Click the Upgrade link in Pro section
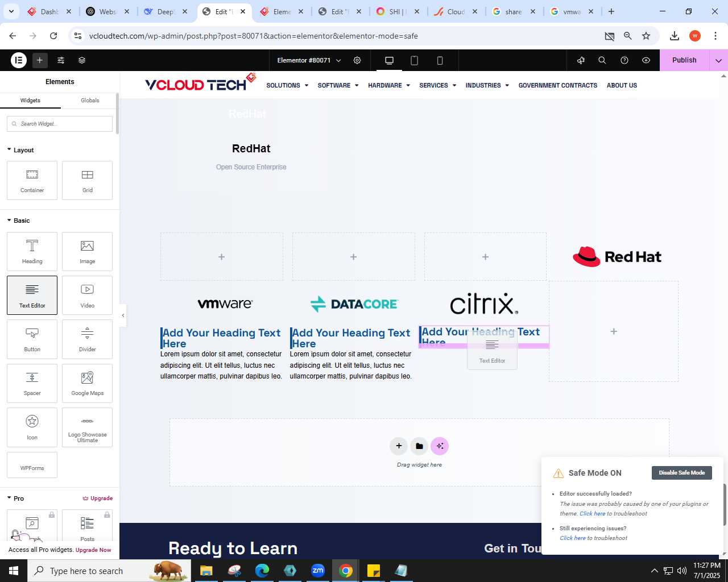 click(x=98, y=498)
